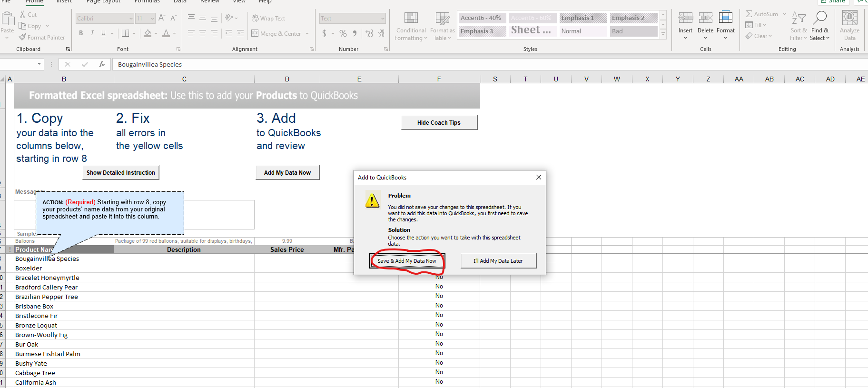Decrease decimal places
Viewport: 868px width, 388px height.
click(x=381, y=33)
